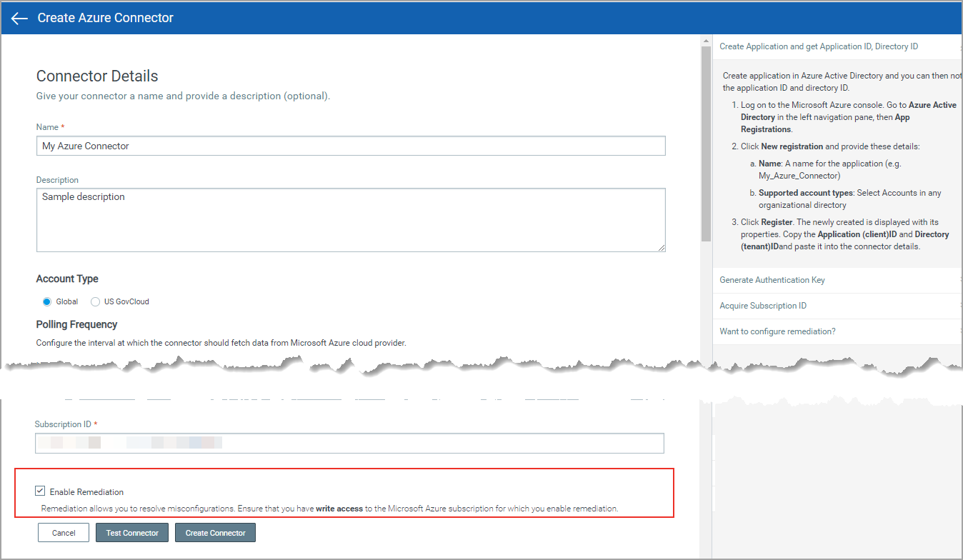Click the Subscription ID input field
The image size is (963, 560).
(x=349, y=443)
